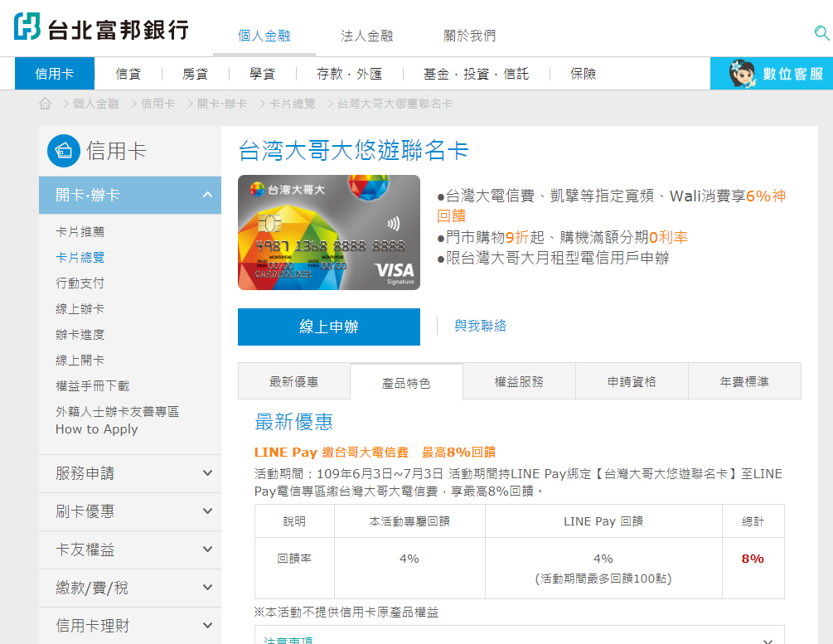Expand the 信用卡理財 sidebar section
This screenshot has height=644, width=833.
[130, 626]
